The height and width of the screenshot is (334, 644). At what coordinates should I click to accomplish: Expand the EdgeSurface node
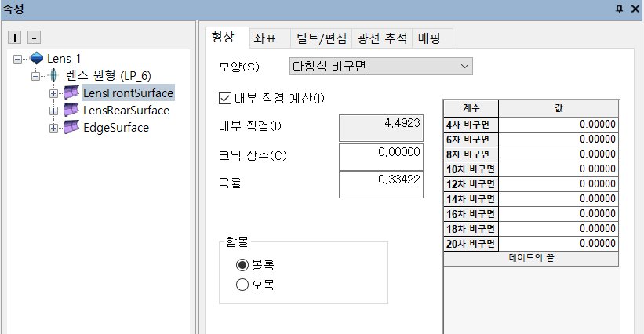[53, 128]
